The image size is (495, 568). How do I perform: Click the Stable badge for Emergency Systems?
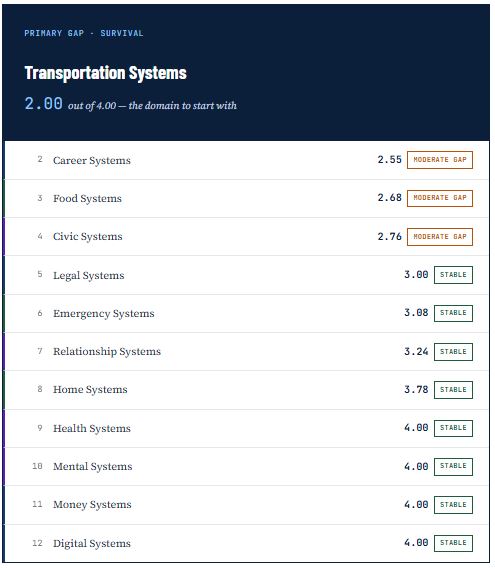click(x=453, y=313)
